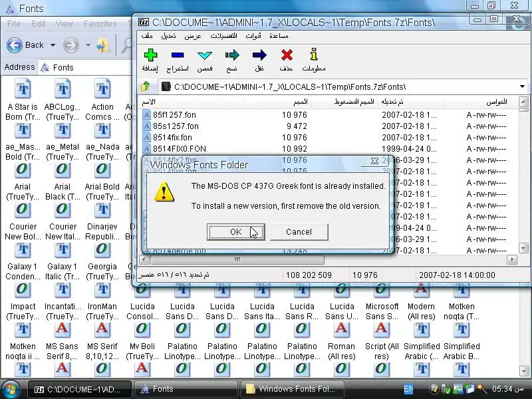Viewport: 532px width, 399px height.
Task: Select the Dinarjev Republi... font icon
Action: pos(102,210)
